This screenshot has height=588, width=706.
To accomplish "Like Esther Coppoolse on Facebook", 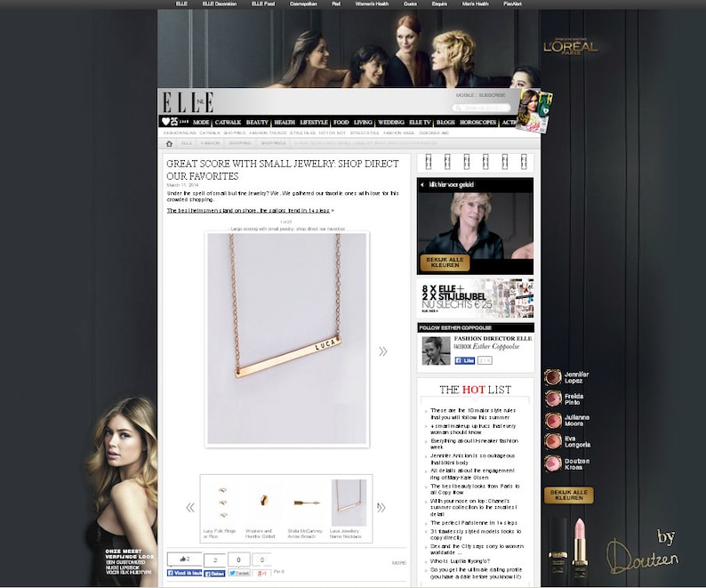I will pyautogui.click(x=465, y=360).
